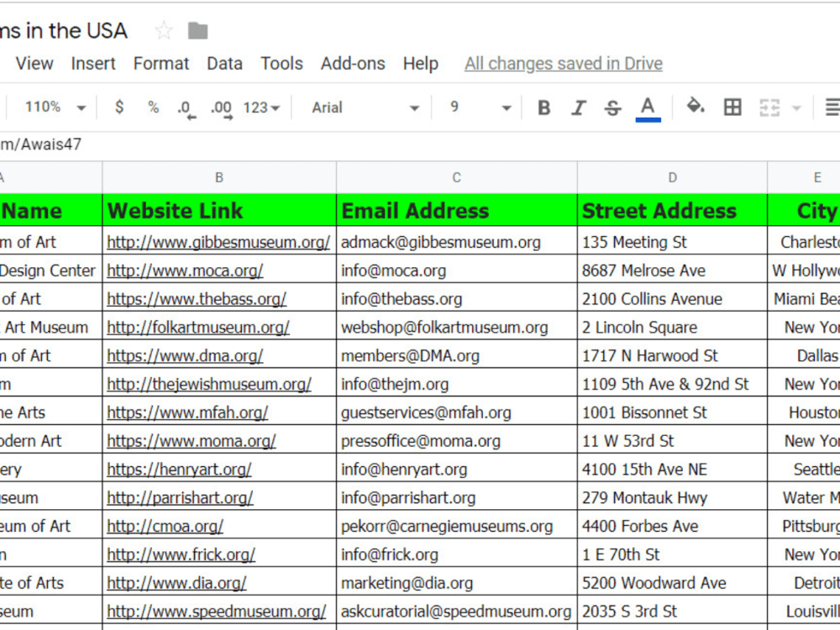The image size is (840, 630).
Task: Star the spreadsheet with the star toggle
Action: click(x=164, y=29)
